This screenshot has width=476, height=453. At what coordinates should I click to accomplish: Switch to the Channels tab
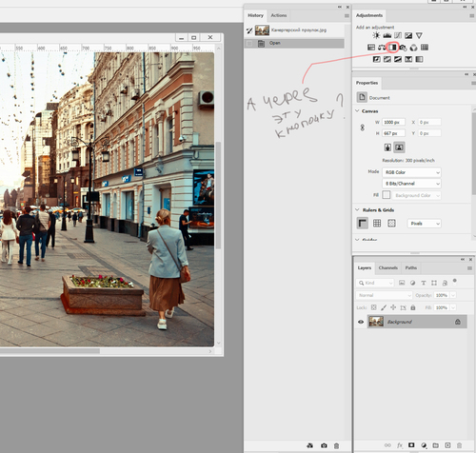[388, 267]
